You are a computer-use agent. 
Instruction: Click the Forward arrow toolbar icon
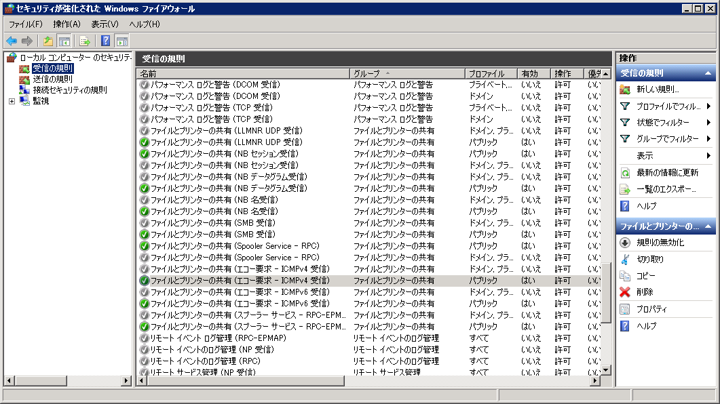click(27, 41)
